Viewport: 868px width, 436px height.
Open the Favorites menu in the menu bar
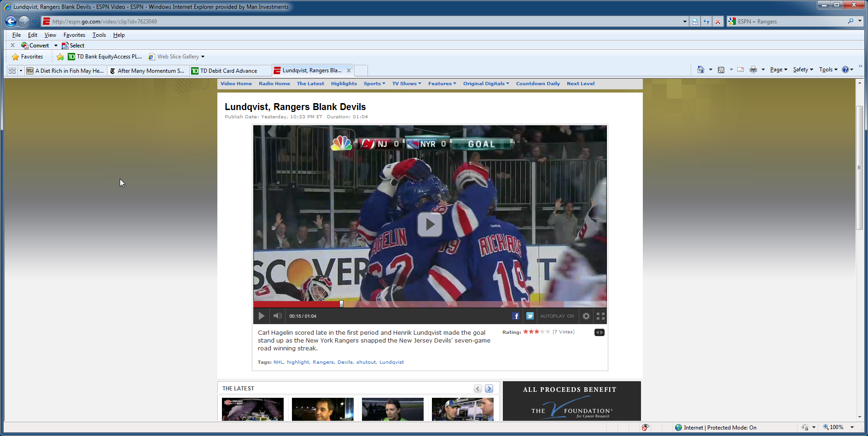(x=74, y=35)
